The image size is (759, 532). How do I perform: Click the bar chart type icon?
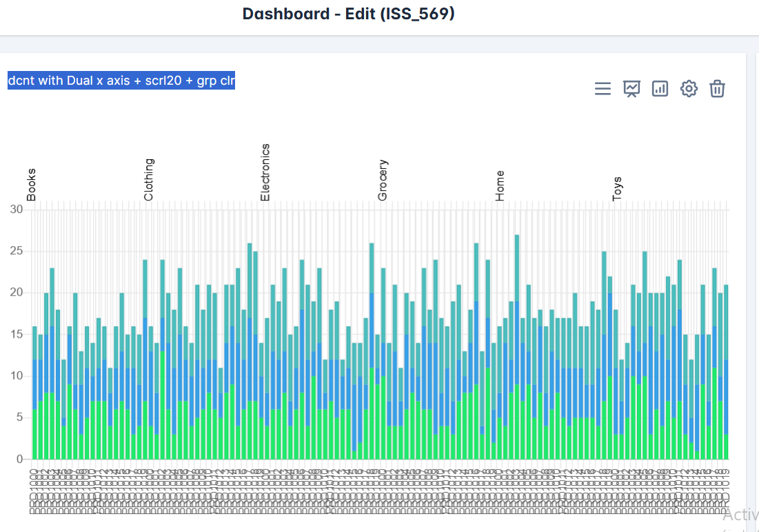coord(660,89)
